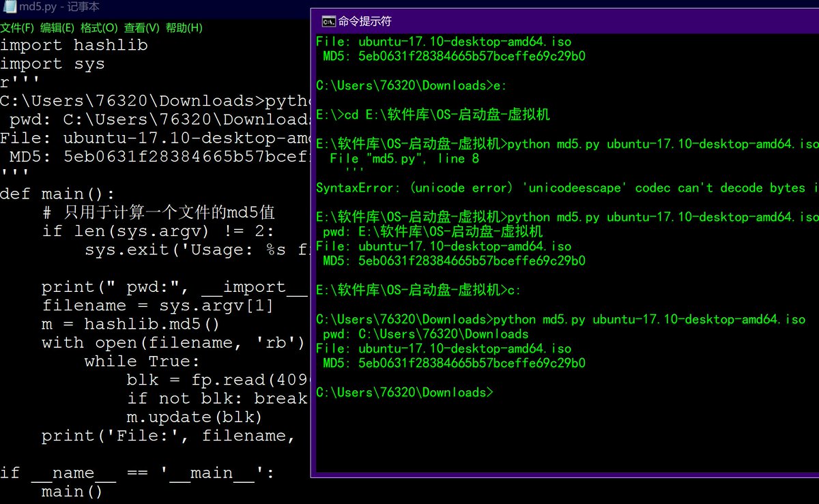
Task: Click the 'C:\Users\76320\Downloads>e:' prompt line
Action: (412, 85)
